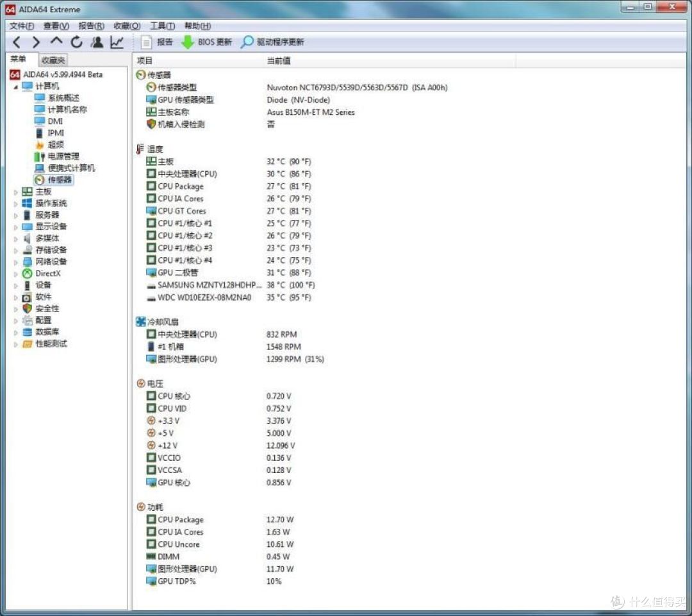
Task: Select the Asus B150M-ET M2 Series value
Action: coord(311,112)
